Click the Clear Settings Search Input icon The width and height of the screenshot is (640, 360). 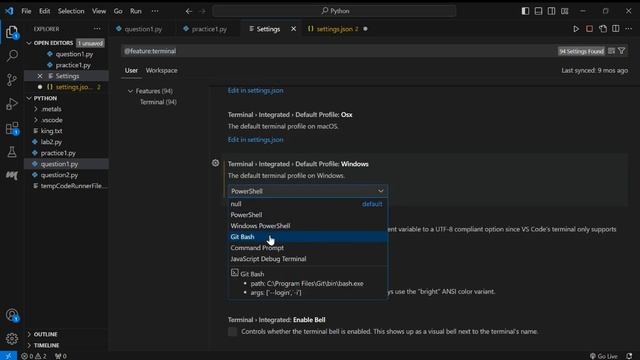pos(611,51)
